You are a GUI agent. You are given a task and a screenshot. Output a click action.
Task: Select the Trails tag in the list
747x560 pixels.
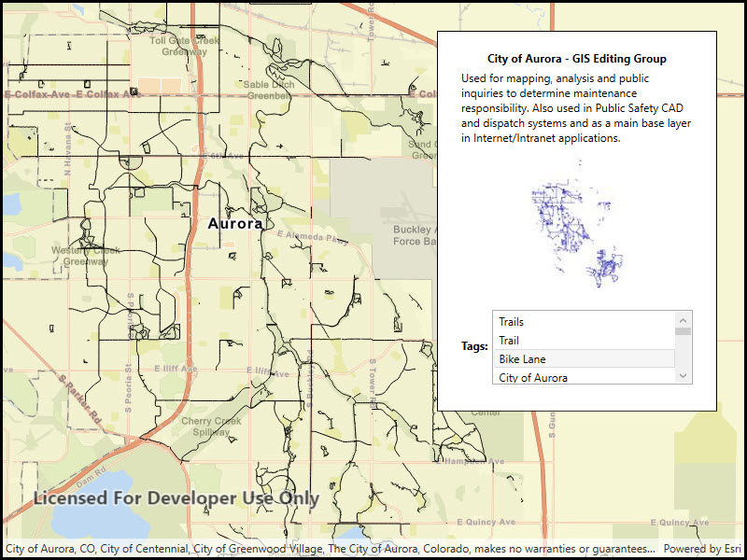click(585, 322)
